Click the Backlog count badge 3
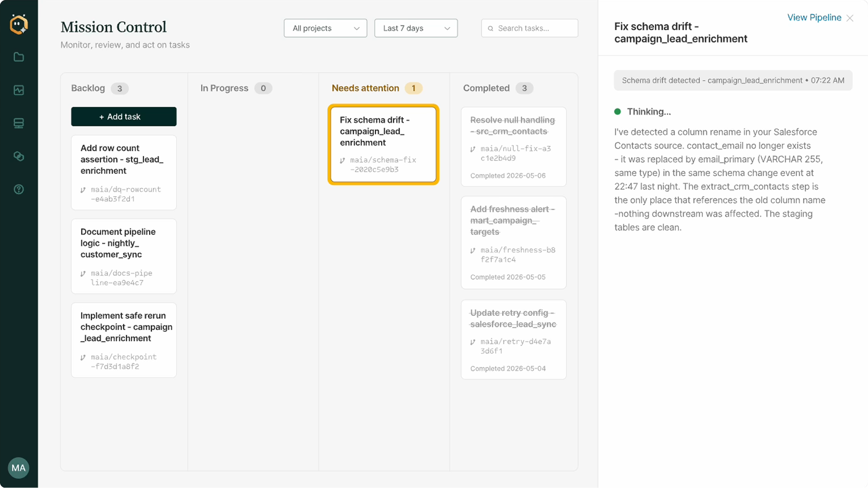The height and width of the screenshot is (488, 868). (119, 88)
